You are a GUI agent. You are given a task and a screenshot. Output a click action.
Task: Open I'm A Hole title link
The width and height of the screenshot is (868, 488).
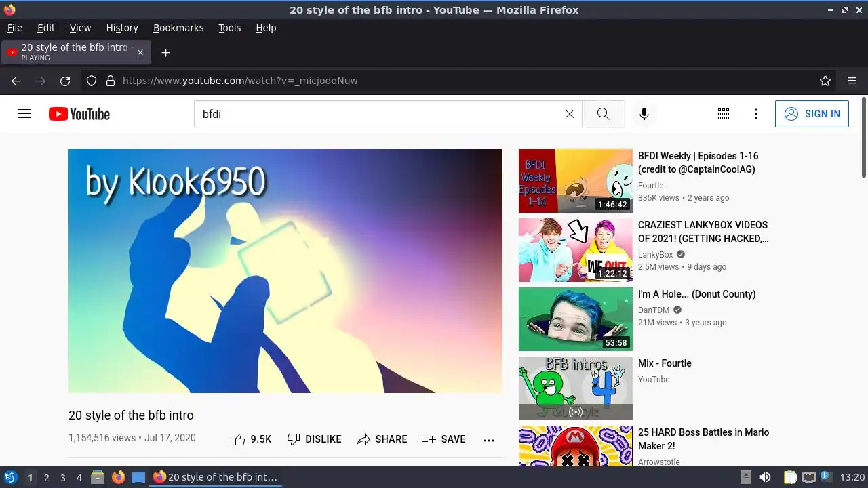pos(696,294)
